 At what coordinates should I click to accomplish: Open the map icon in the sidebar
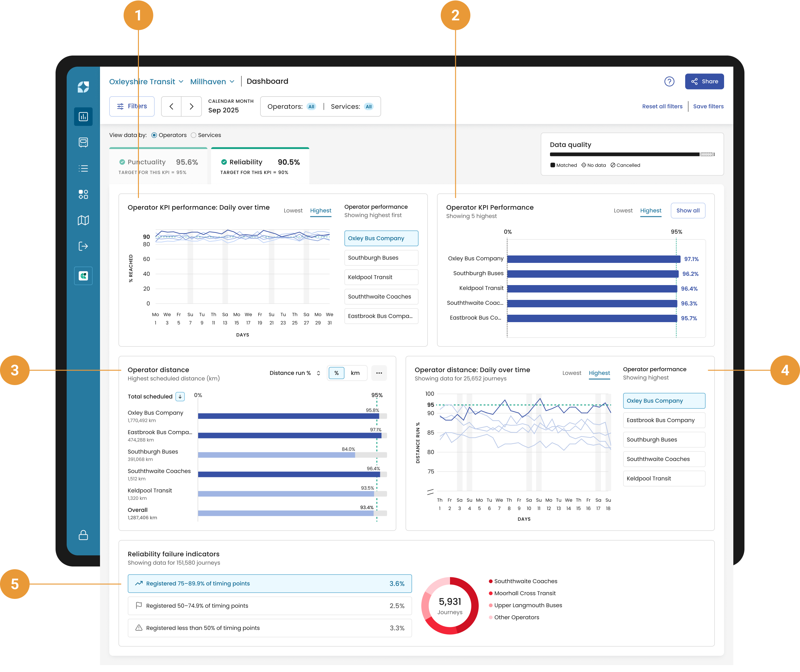[83, 220]
